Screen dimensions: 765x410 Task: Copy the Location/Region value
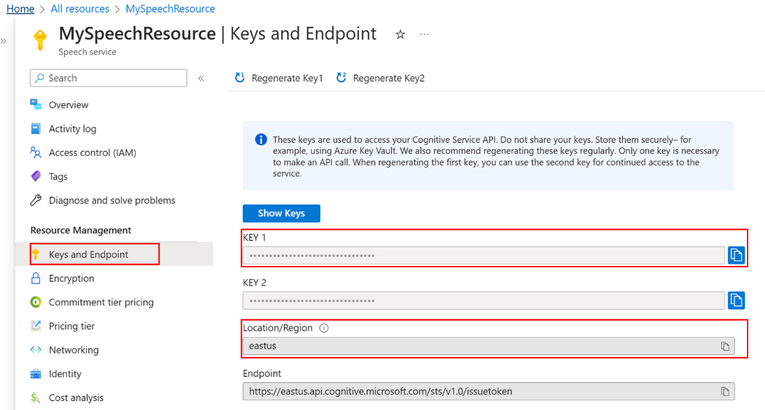click(725, 346)
